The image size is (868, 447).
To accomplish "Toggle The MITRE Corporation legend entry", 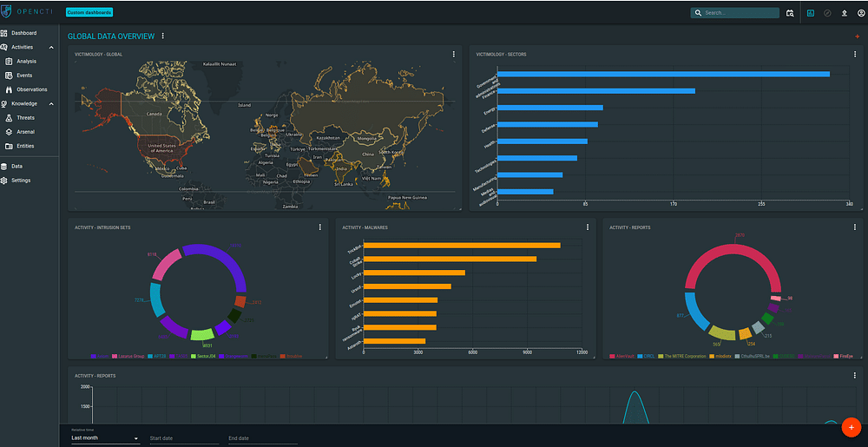I will pyautogui.click(x=684, y=356).
